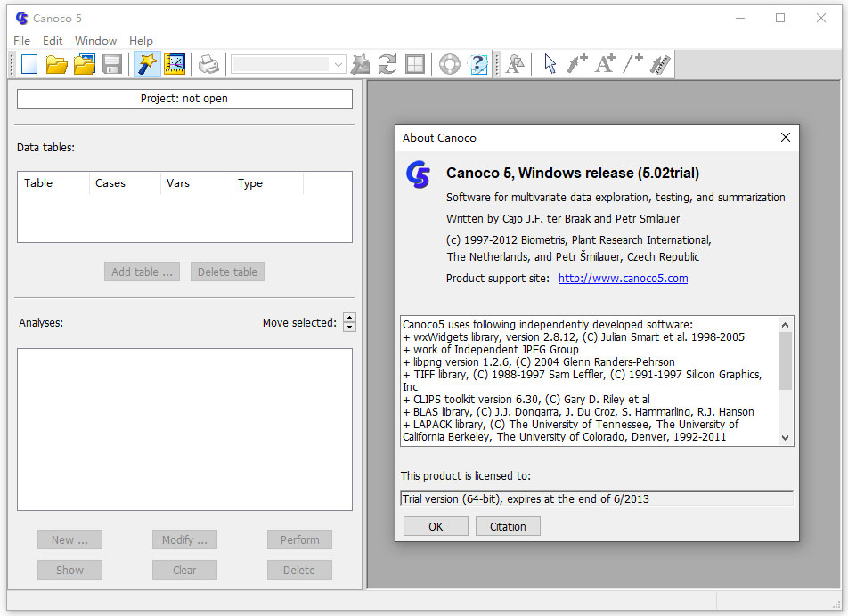Viewport: 848px width, 616px height.
Task: Click the credits box scrollbar thumb
Action: click(x=786, y=361)
